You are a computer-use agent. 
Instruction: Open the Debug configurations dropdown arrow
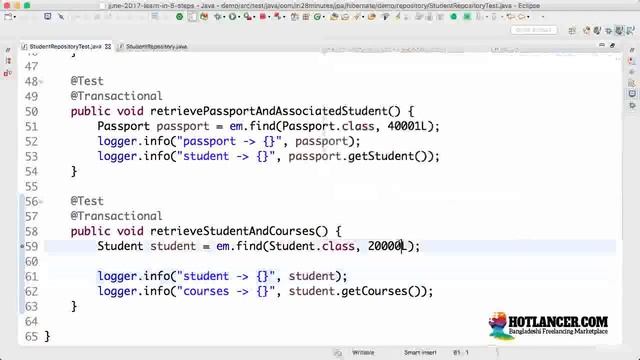pyautogui.click(x=224, y=17)
